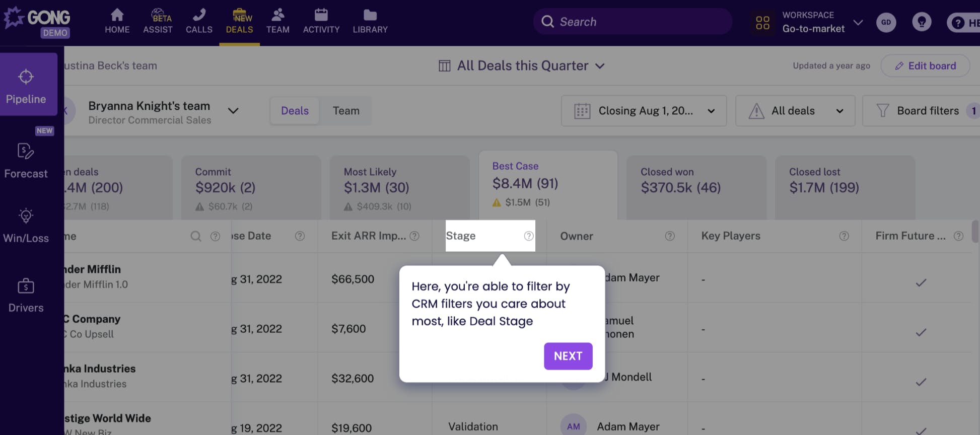Open the Activity tab
The height and width of the screenshot is (435, 980).
(321, 22)
